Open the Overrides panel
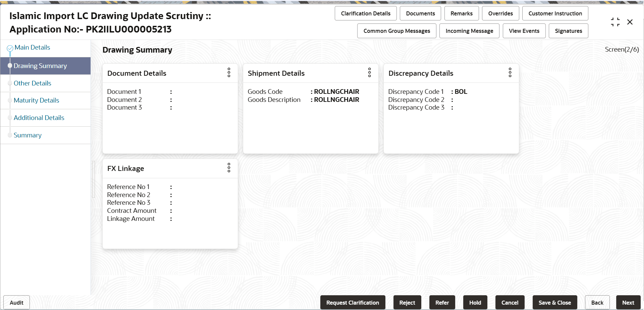644x310 pixels. point(500,13)
